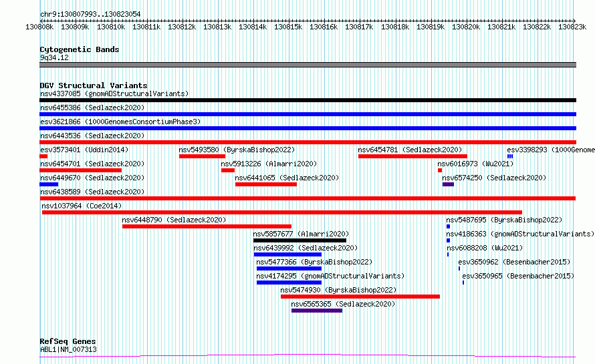Select the red nsv5474930 variant bar
This screenshot has height=364, width=595.
pyautogui.click(x=360, y=297)
